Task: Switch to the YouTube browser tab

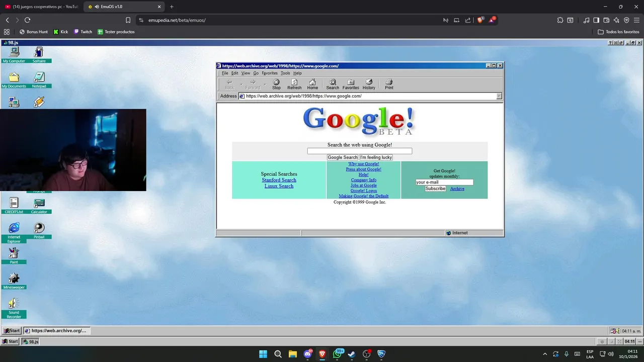Action: 41,7
